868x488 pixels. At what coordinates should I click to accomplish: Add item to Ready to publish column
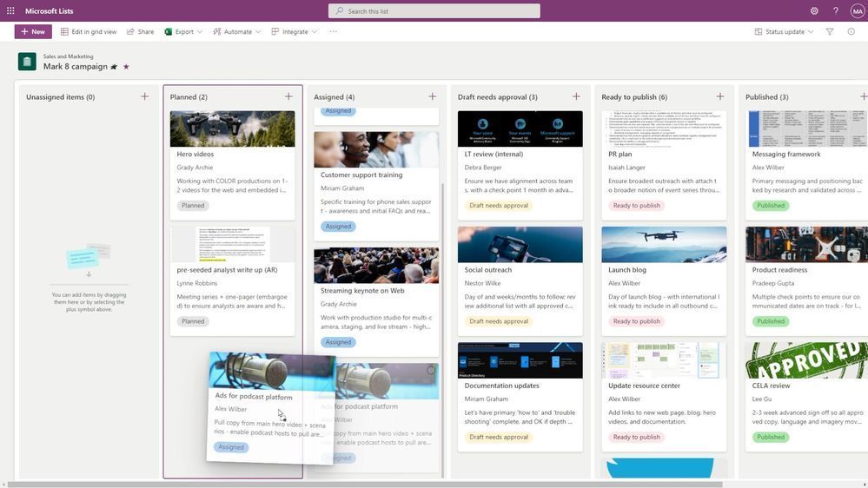point(720,96)
